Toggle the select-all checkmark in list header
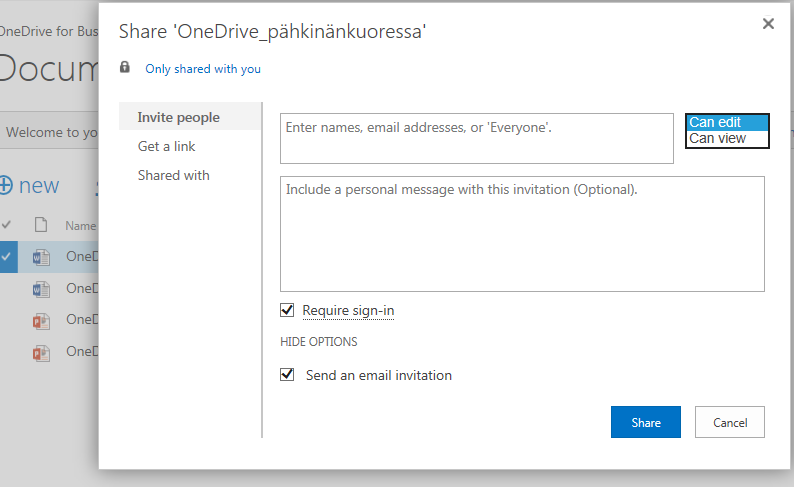This screenshot has width=794, height=487. pyautogui.click(x=7, y=224)
